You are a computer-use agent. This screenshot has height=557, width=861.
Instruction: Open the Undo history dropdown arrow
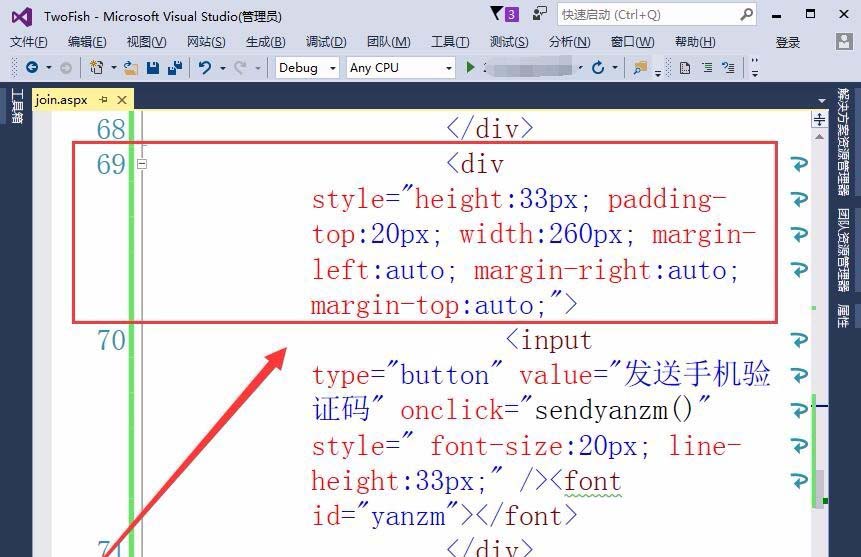[x=222, y=68]
